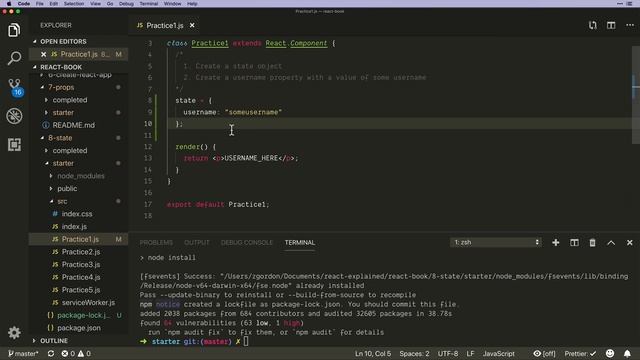Open the Extensions view in activity bar
The width and height of the screenshot is (640, 360).
point(14,144)
